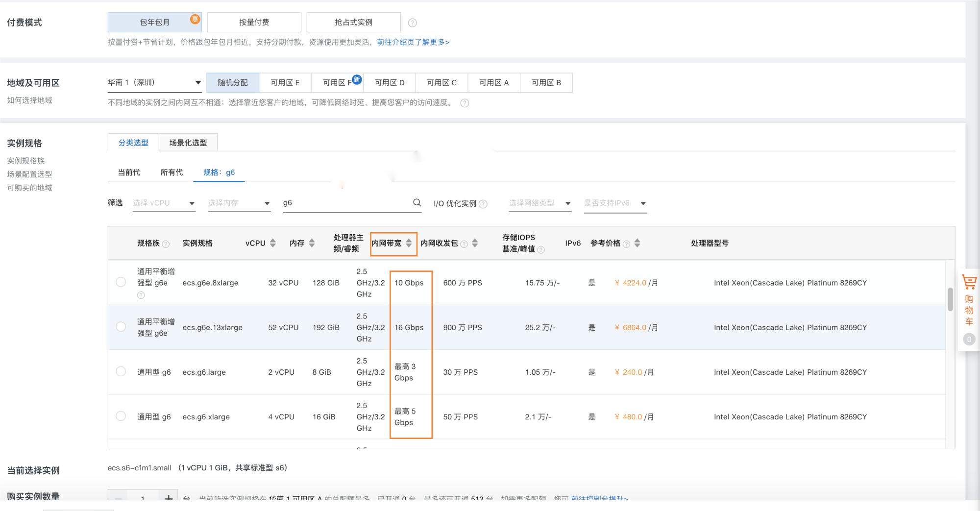Select instance ecs.g6e.8xlarge radio button

(x=121, y=282)
